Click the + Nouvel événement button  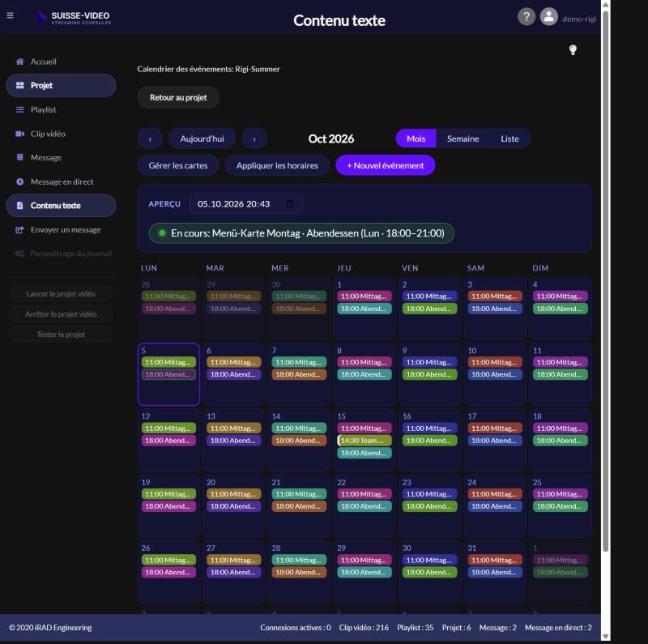coord(386,165)
